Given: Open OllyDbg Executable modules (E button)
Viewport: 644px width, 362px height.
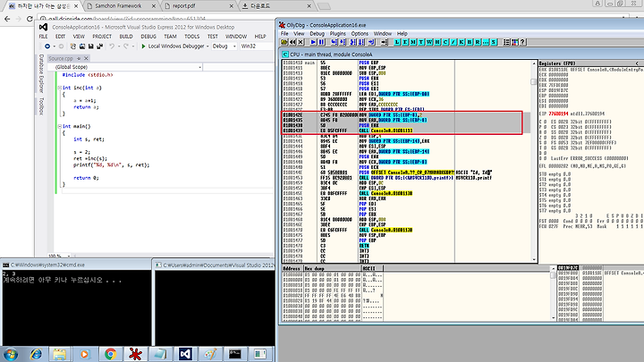Looking at the screenshot, I should pos(405,42).
